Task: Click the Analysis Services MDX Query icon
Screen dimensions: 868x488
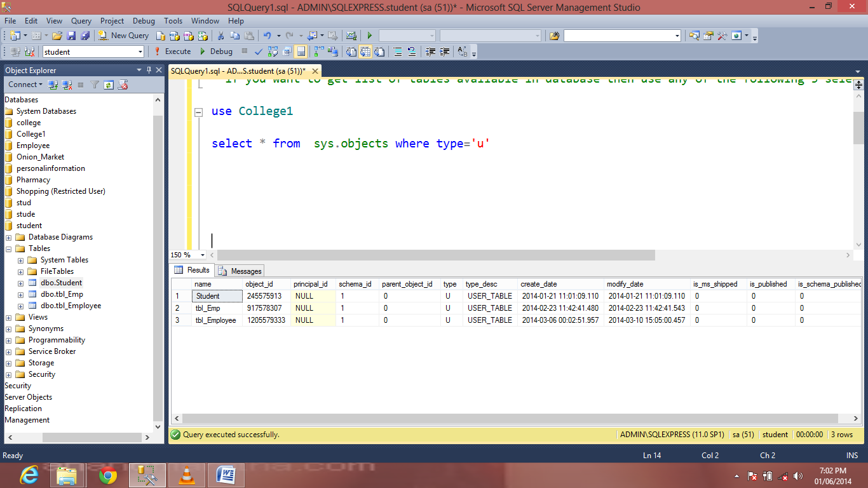Action: click(175, 36)
